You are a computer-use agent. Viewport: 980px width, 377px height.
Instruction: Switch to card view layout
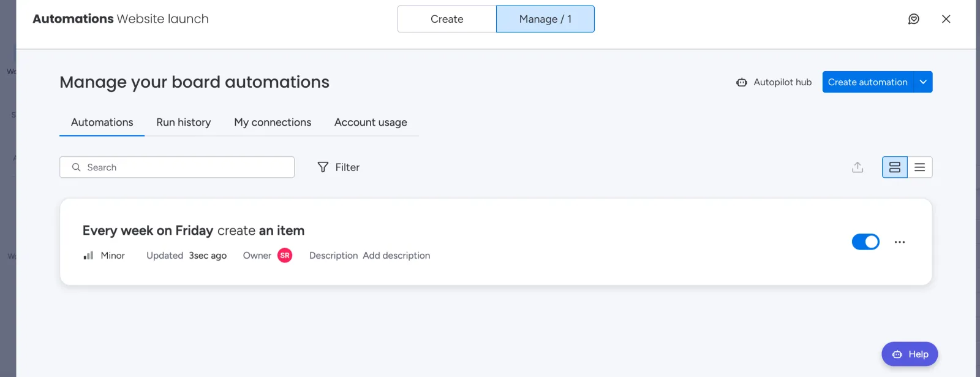pos(894,167)
